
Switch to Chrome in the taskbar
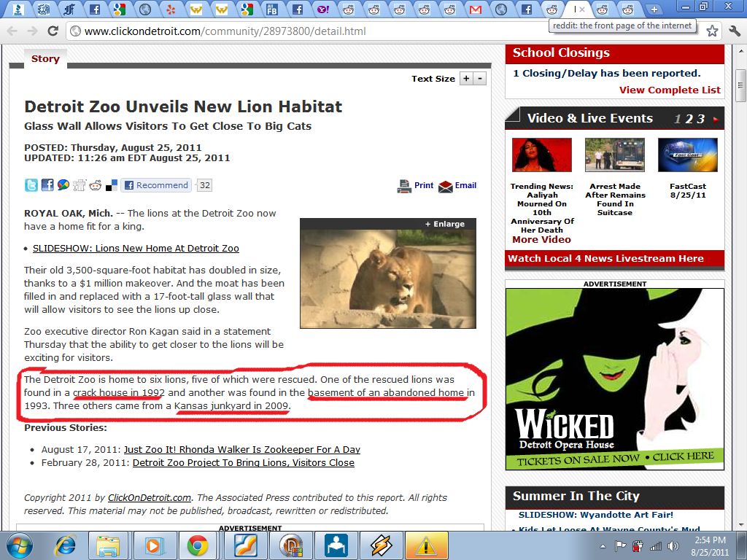pos(197,545)
